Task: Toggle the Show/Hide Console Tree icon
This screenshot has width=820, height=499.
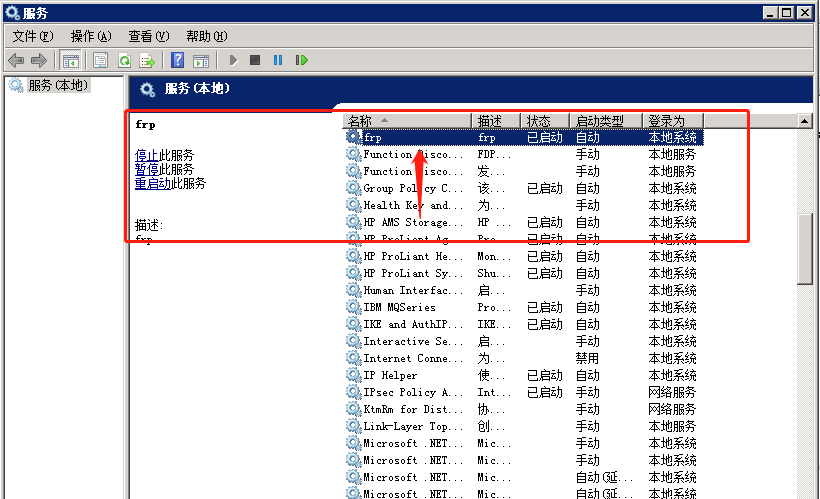Action: click(70, 60)
